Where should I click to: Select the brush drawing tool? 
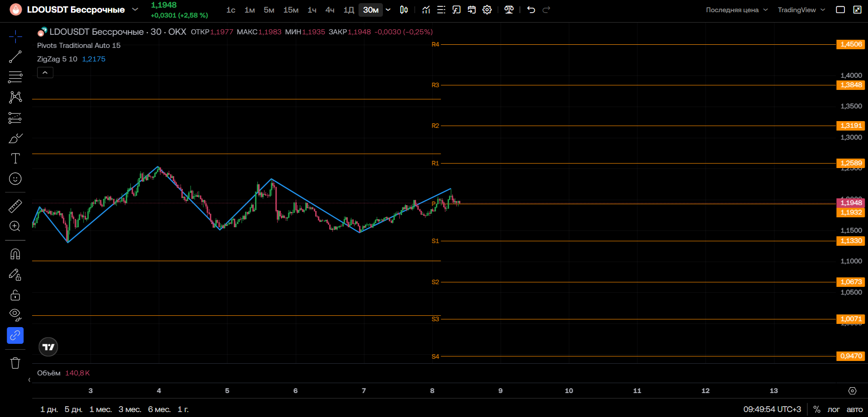[15, 138]
